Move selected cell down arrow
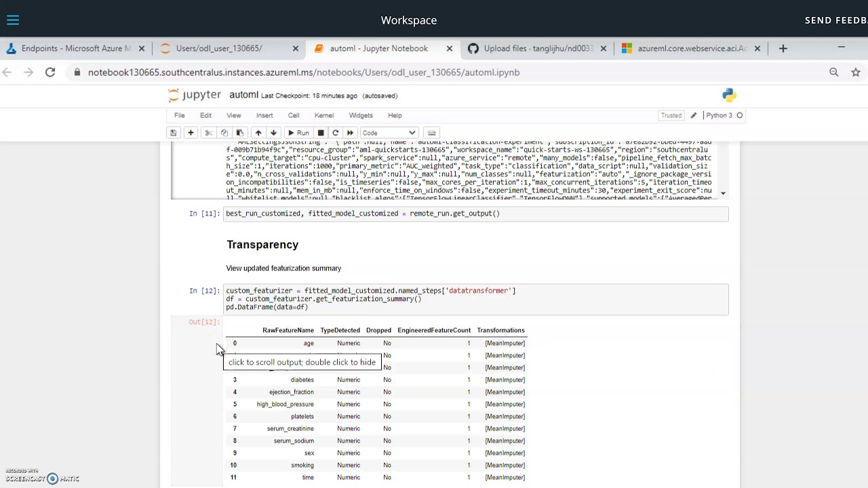 (273, 133)
